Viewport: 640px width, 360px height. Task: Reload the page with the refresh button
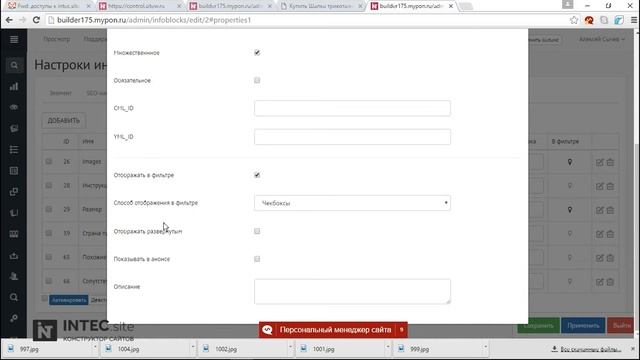pos(36,20)
